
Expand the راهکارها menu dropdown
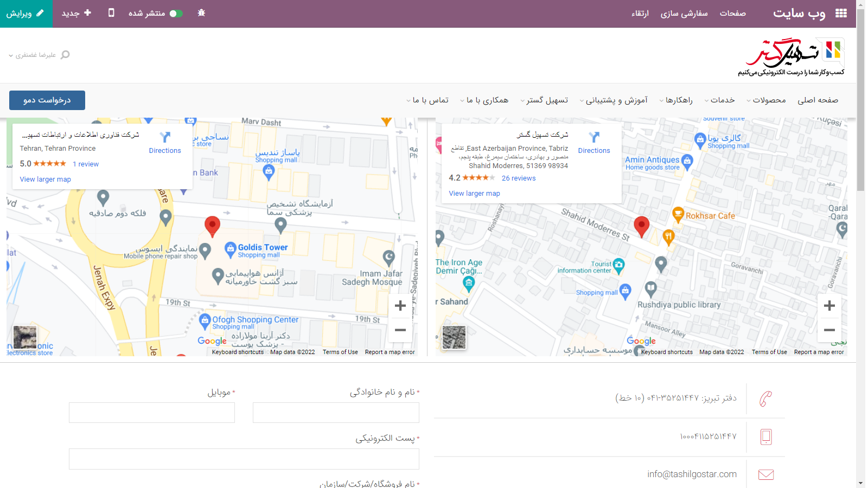[676, 100]
